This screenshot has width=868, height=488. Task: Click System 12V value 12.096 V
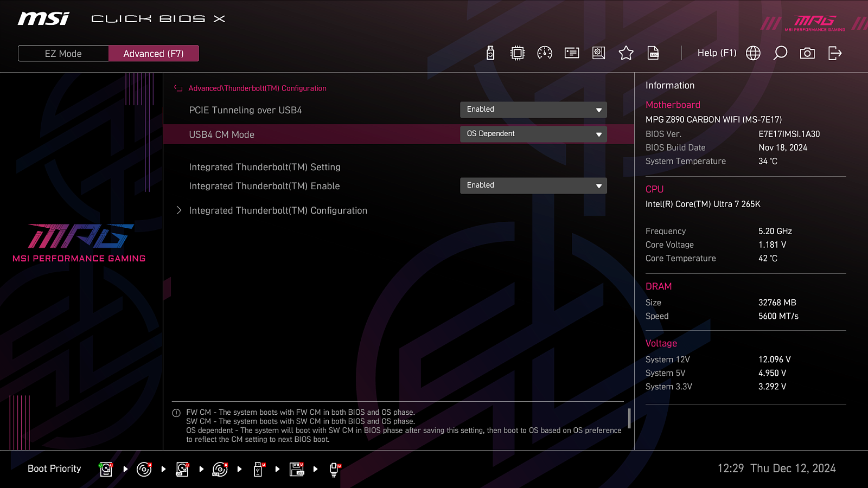(x=775, y=359)
